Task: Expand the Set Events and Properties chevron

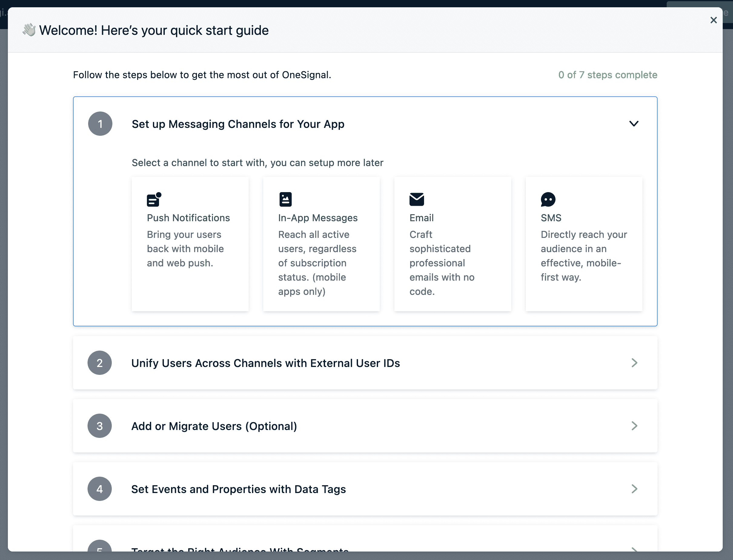Action: (634, 489)
